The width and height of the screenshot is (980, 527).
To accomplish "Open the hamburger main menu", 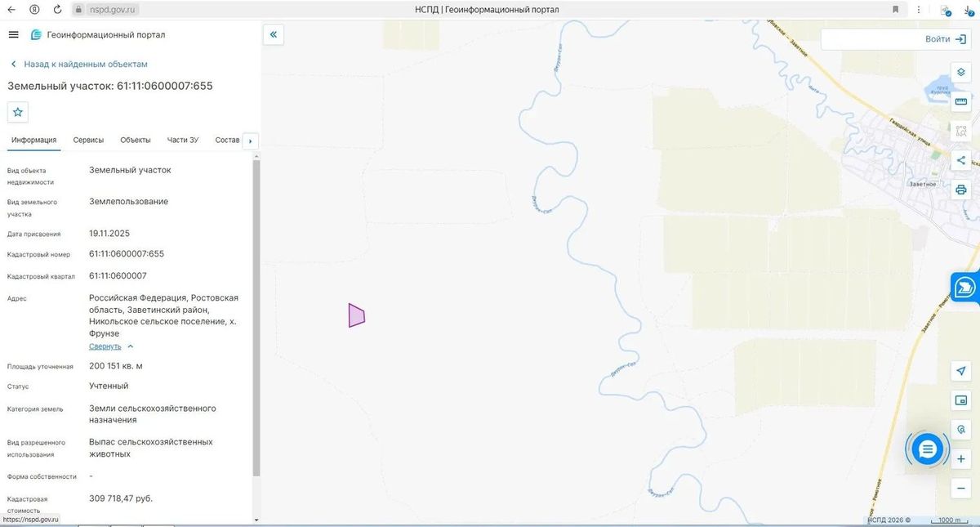I will pyautogui.click(x=13, y=34).
